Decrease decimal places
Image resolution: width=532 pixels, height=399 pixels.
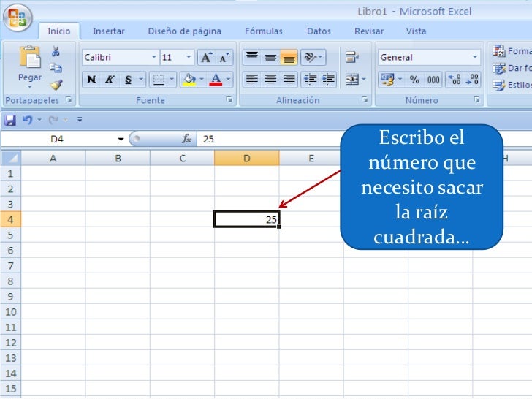[x=472, y=80]
